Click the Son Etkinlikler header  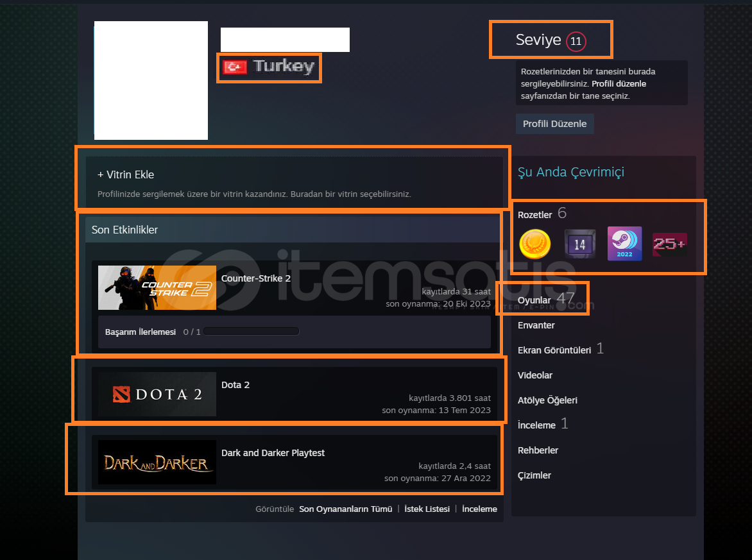(x=124, y=230)
